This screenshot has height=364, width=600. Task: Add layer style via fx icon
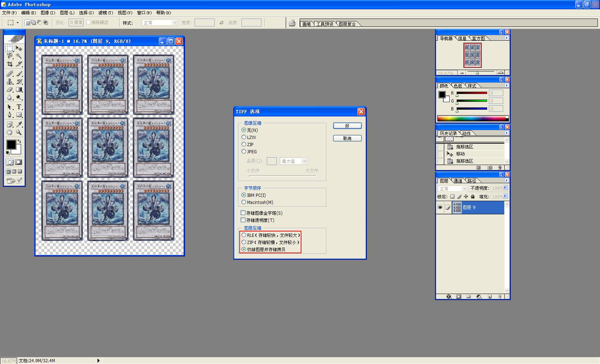[449, 296]
